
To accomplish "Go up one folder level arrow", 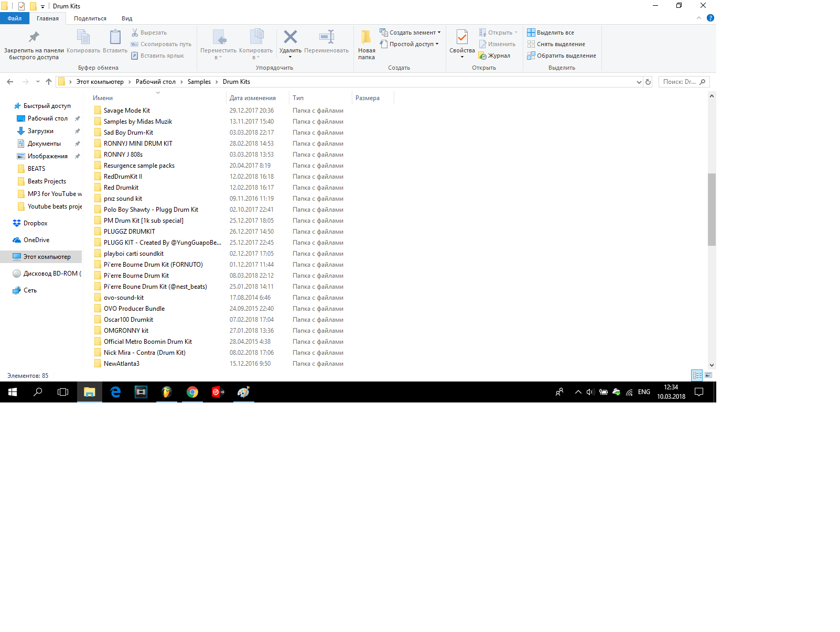I will [49, 82].
